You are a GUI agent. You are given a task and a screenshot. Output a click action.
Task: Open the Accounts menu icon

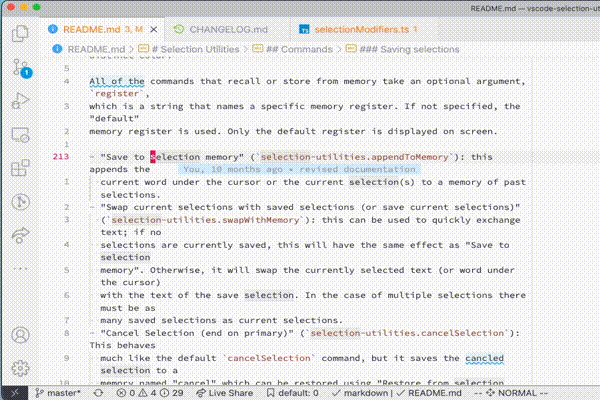[20, 335]
